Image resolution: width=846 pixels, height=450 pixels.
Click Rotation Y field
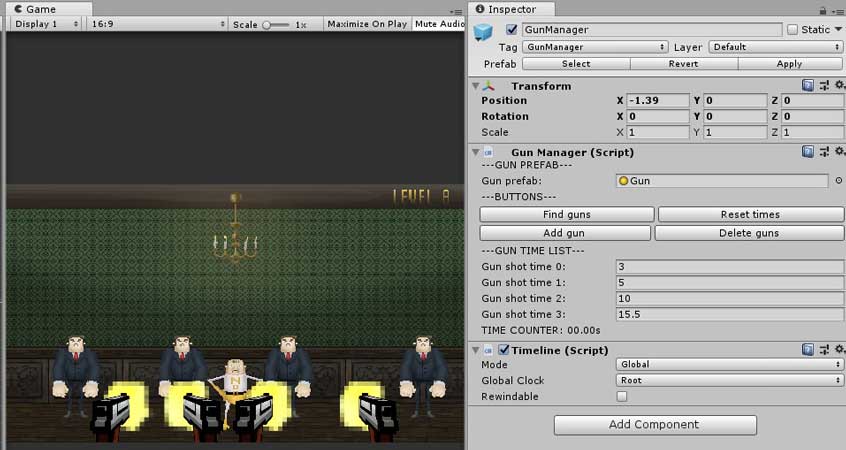click(x=734, y=116)
